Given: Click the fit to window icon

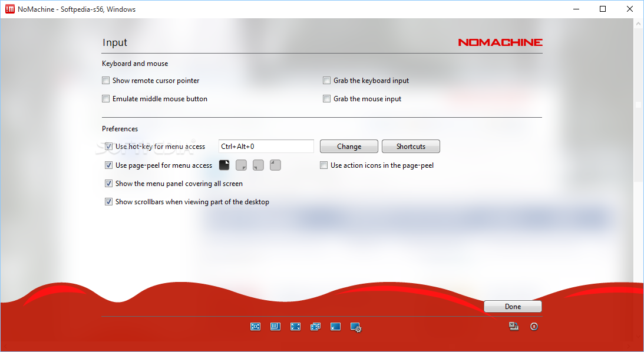Looking at the screenshot, I should tap(256, 327).
